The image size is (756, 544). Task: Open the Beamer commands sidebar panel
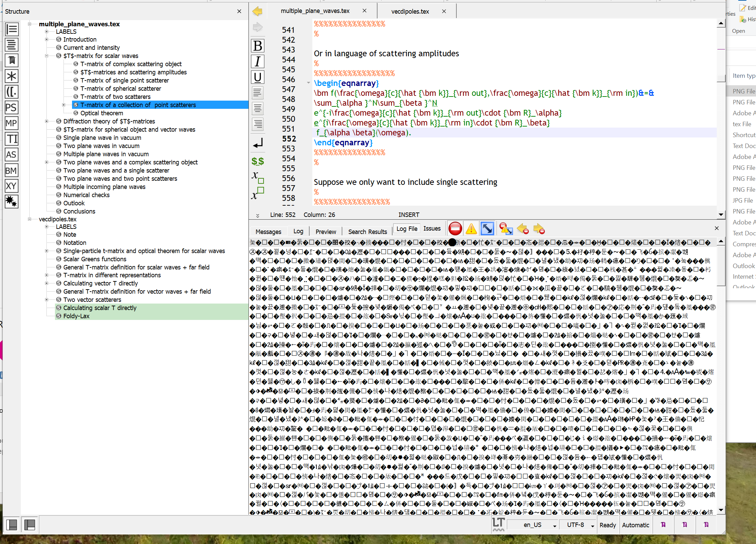point(12,170)
